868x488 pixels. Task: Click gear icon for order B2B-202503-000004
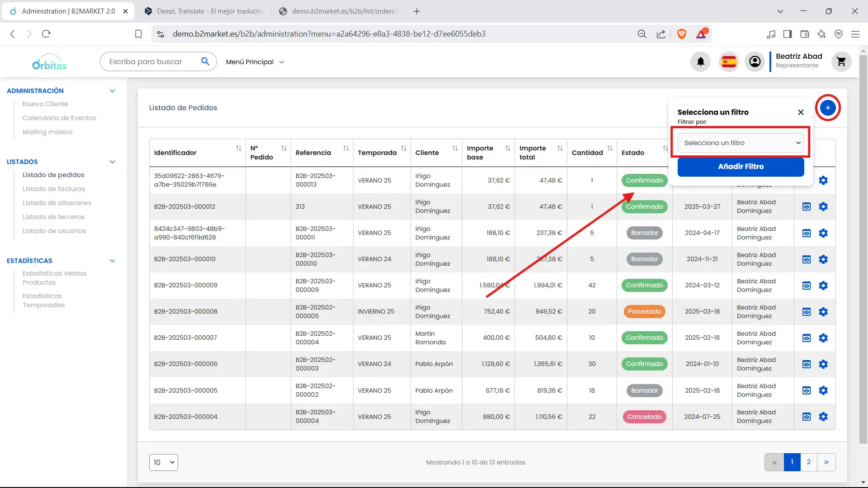823,417
